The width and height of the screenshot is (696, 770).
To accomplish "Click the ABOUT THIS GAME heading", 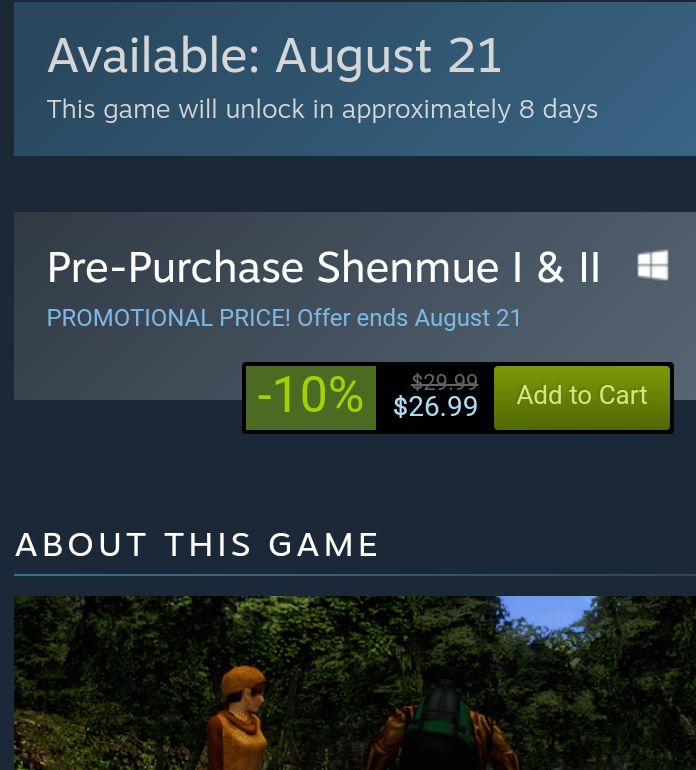I will point(197,545).
